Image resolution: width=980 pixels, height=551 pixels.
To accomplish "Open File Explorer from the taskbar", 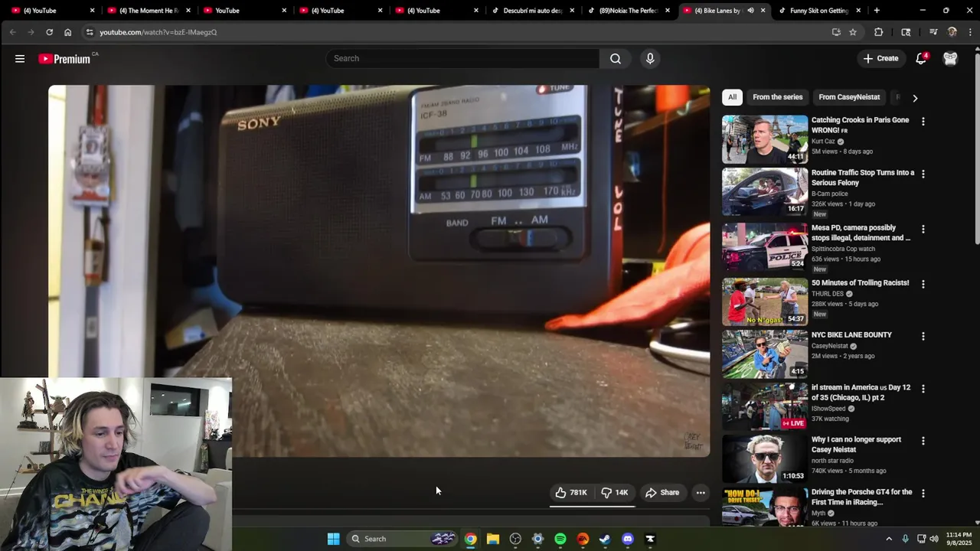I will tap(493, 539).
